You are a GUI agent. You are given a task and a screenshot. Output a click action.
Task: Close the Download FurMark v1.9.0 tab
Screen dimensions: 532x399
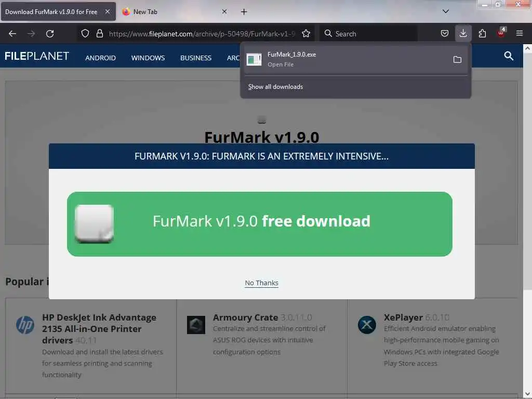[x=107, y=11]
